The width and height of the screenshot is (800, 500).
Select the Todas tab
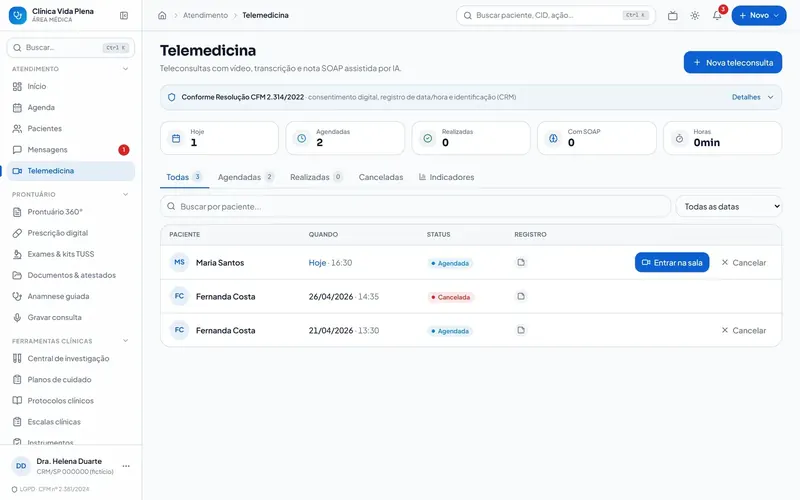tap(184, 177)
